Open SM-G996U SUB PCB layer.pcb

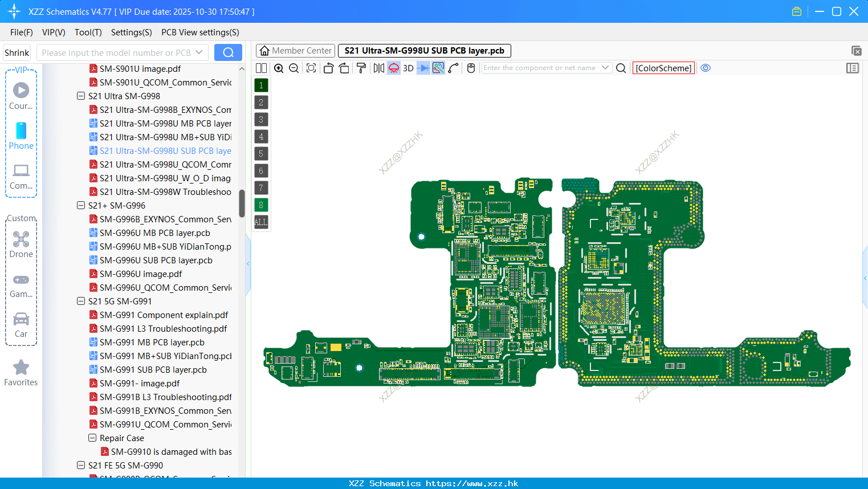[151, 260]
